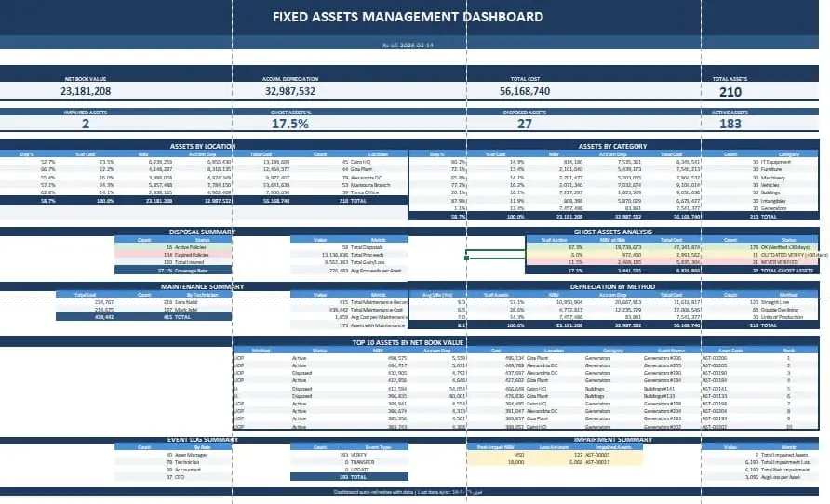Select the Machinery category row label

(x=773, y=178)
